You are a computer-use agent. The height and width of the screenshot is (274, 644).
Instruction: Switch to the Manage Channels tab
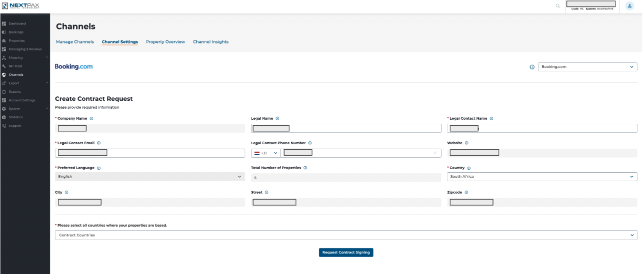point(75,42)
